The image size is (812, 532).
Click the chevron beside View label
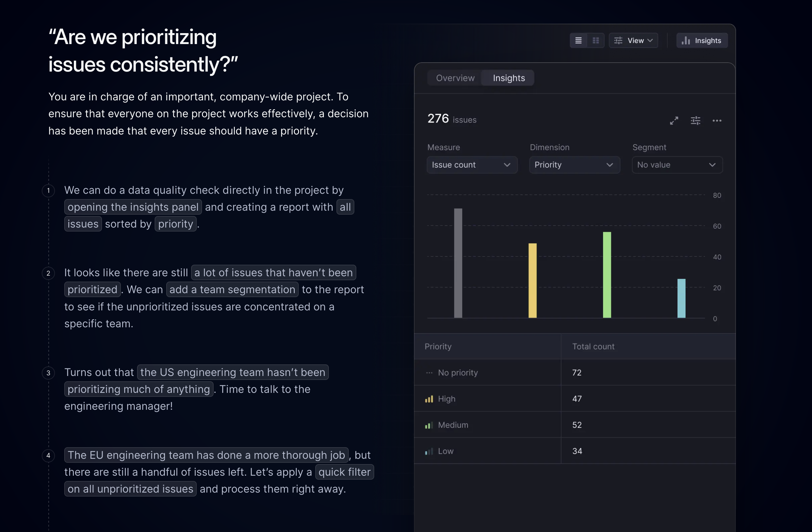click(650, 41)
